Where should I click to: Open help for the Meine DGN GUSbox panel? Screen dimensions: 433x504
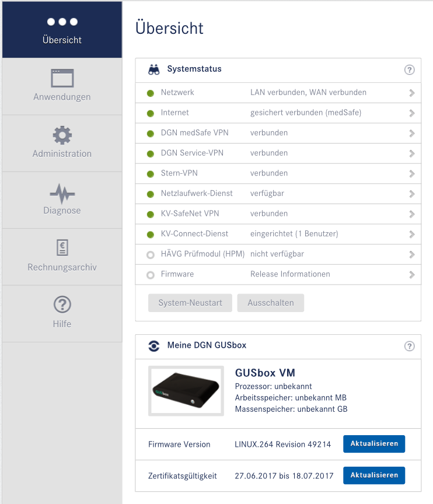(409, 346)
